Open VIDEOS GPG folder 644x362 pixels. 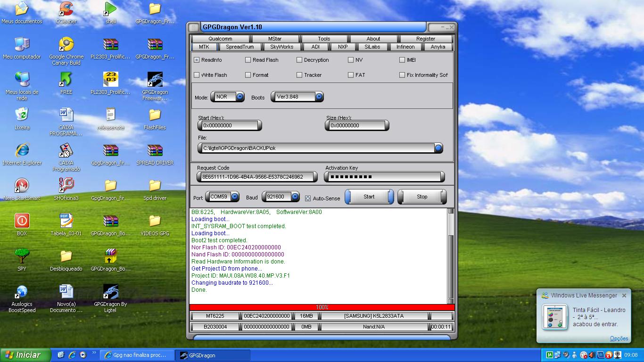tap(155, 225)
